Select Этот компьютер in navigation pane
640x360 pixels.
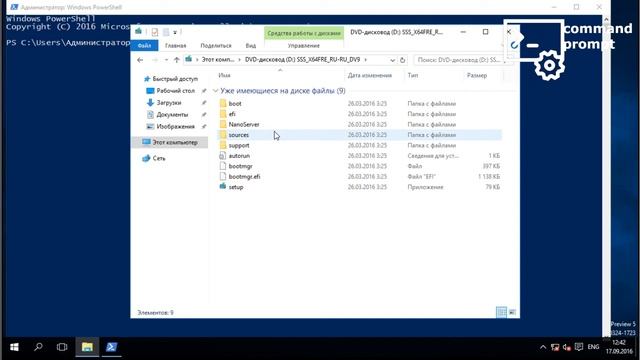(x=169, y=142)
